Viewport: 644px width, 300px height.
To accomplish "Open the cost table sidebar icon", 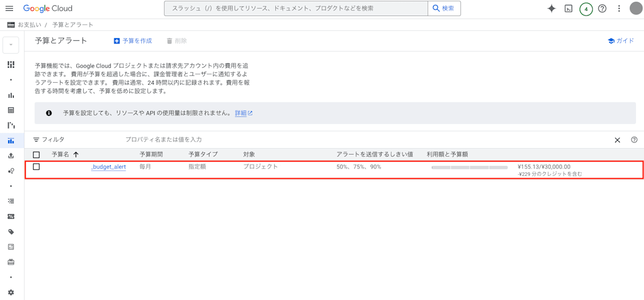I will click(x=11, y=110).
